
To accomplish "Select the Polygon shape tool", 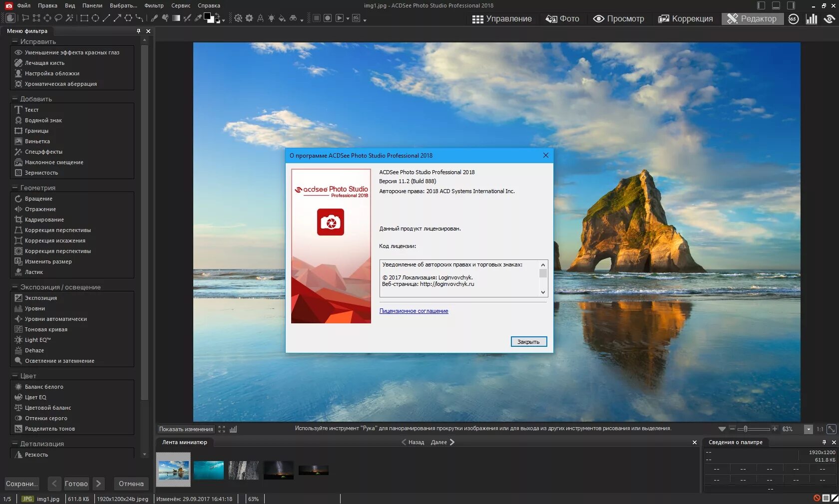I will click(x=128, y=18).
